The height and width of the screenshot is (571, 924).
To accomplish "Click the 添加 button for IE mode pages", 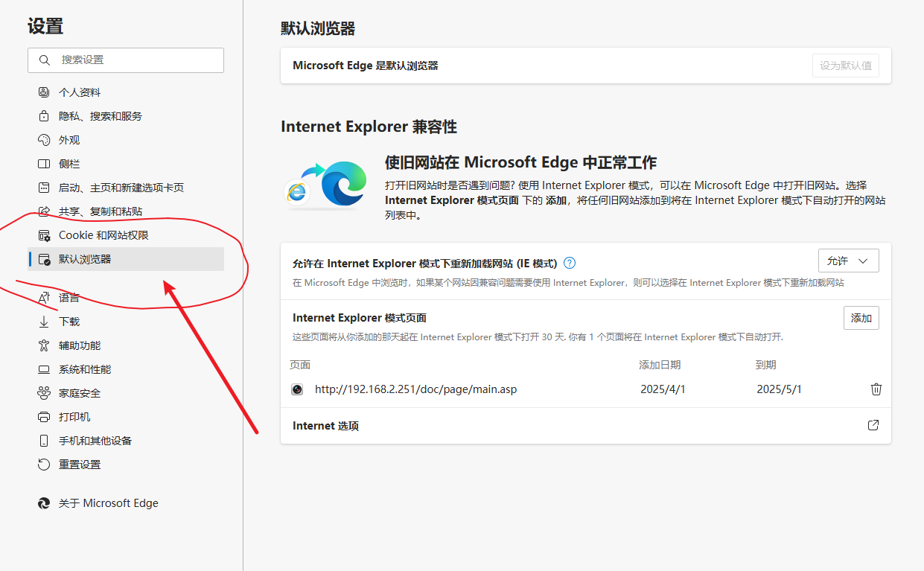I will coord(861,318).
